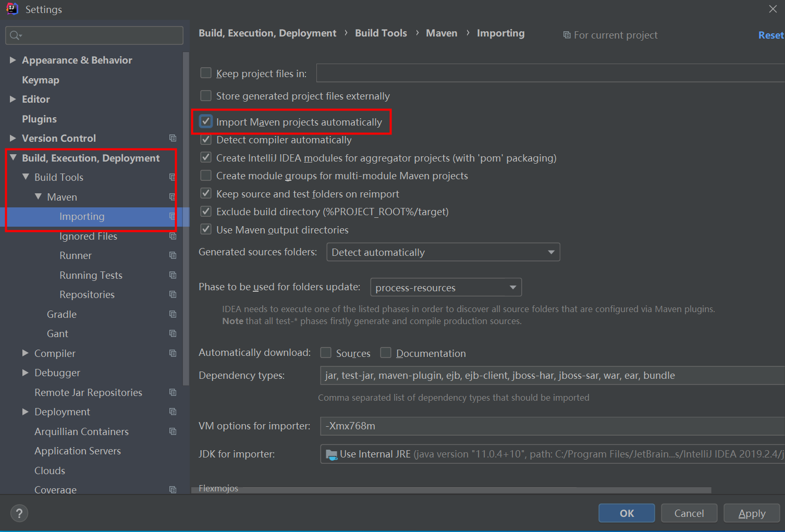Toggle Keep project files in checkbox
This screenshot has height=532, width=785.
click(206, 73)
